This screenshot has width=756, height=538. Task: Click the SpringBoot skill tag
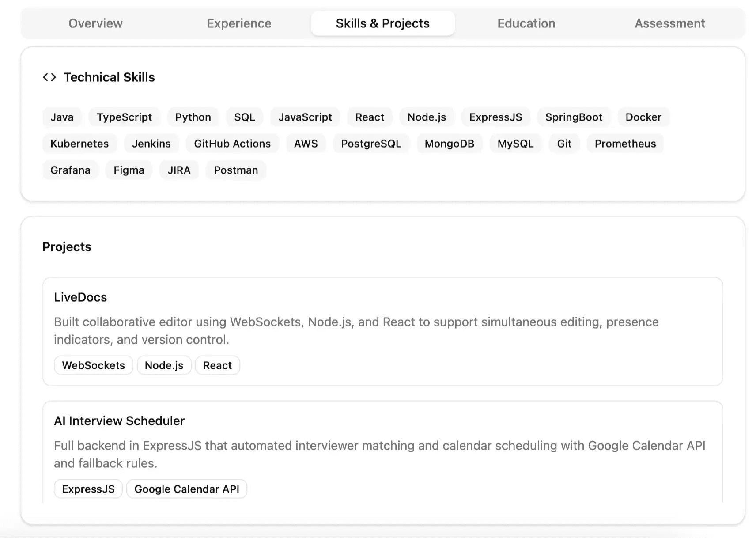pos(574,117)
